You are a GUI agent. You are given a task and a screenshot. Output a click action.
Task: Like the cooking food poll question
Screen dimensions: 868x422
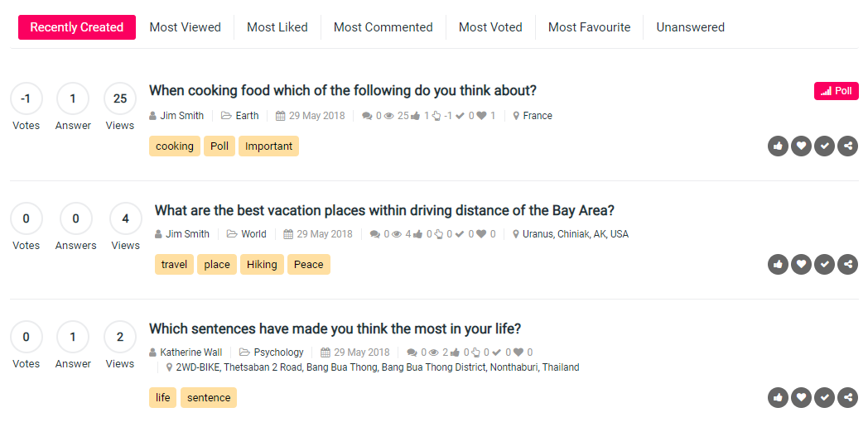(x=777, y=146)
